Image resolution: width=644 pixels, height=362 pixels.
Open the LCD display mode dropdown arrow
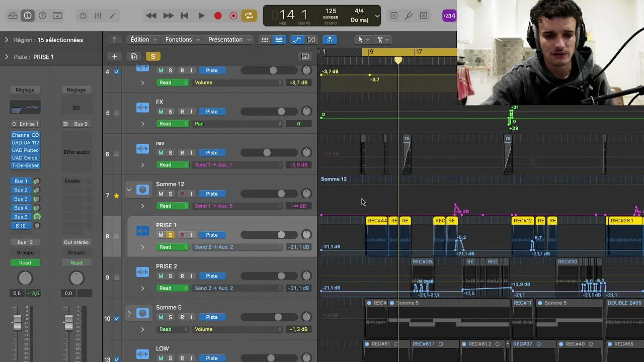[377, 16]
